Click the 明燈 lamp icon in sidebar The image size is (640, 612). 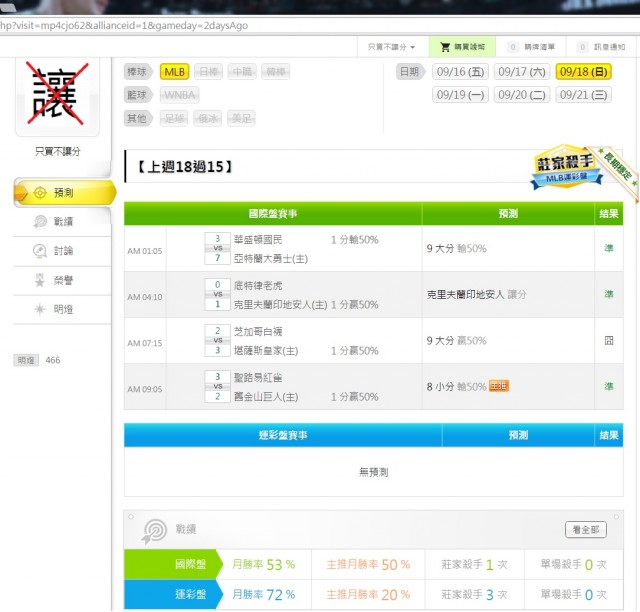40,309
